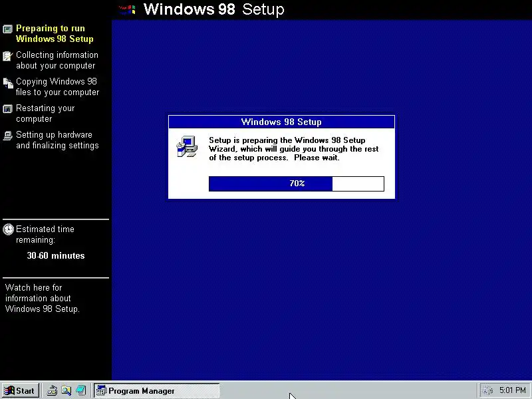Open Program Manager from the taskbar
Viewport: 532px width, 399px height.
click(157, 391)
